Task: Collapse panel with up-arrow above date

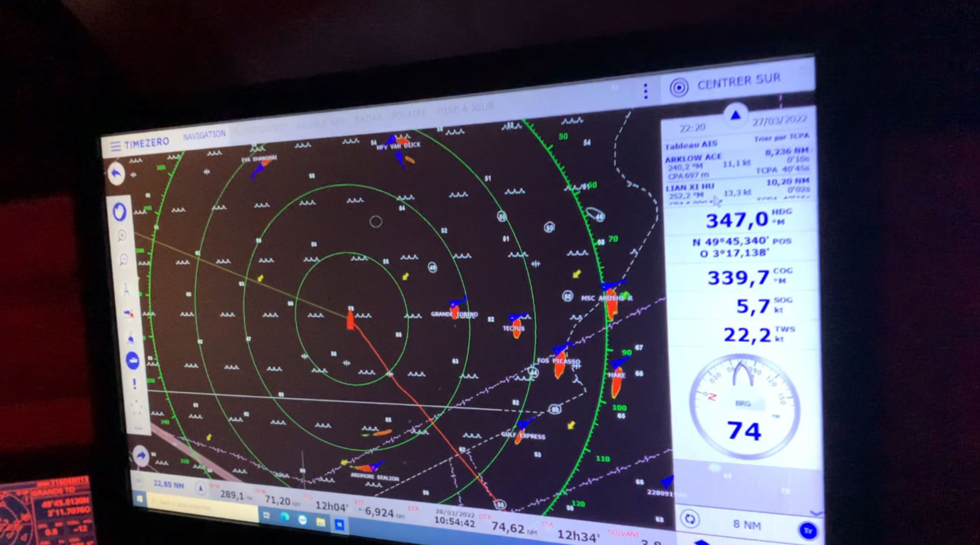Action: (736, 115)
